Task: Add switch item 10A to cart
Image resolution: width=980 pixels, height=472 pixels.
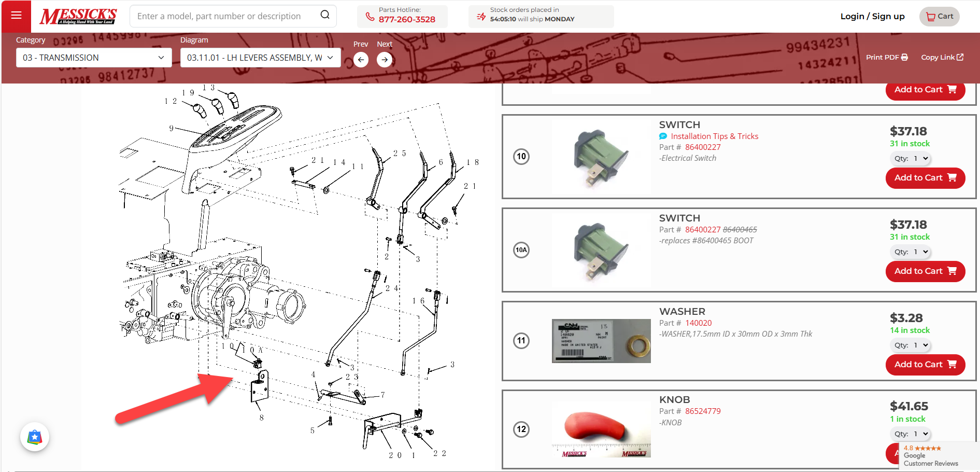Action: click(x=925, y=271)
